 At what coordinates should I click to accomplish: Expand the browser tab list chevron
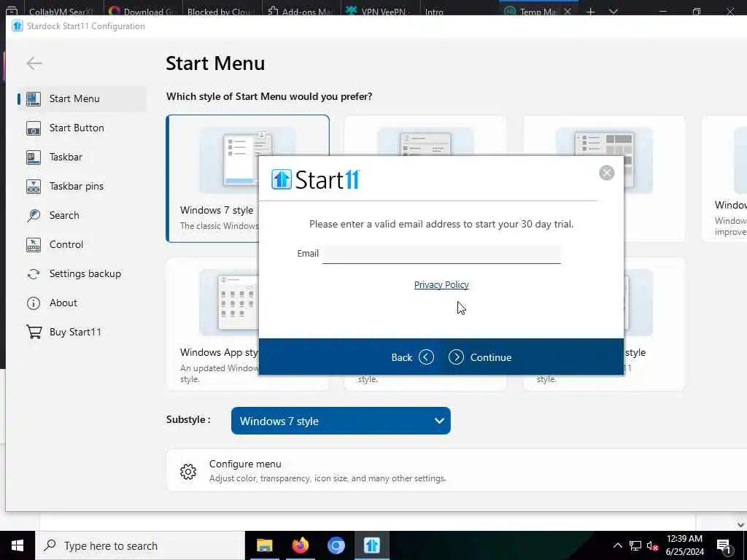click(x=614, y=12)
